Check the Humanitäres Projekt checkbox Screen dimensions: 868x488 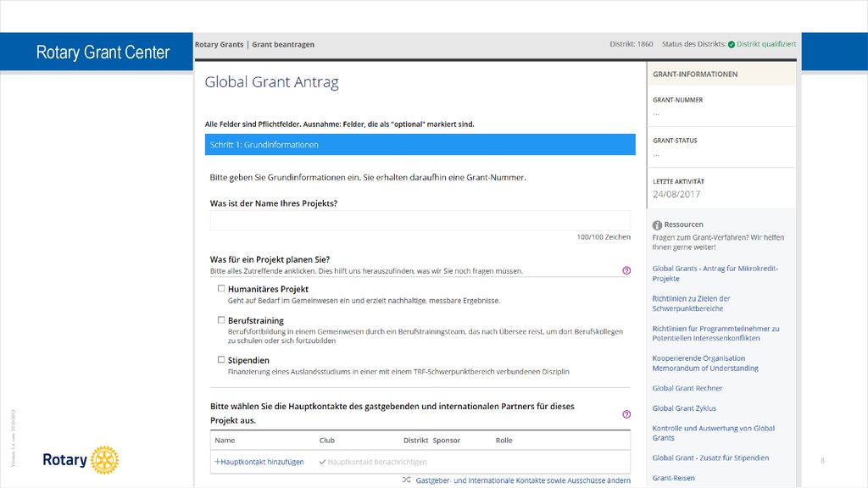(221, 288)
